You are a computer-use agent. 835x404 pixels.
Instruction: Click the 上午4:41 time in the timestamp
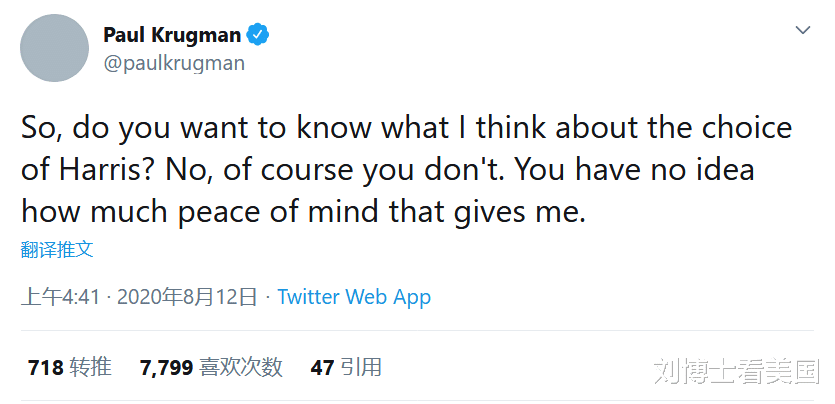(61, 297)
